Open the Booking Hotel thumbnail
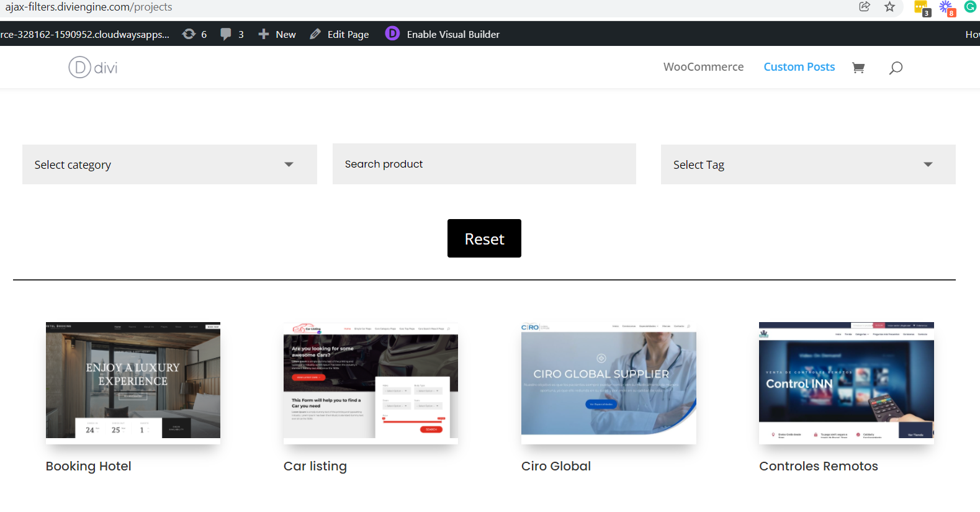 (x=133, y=380)
